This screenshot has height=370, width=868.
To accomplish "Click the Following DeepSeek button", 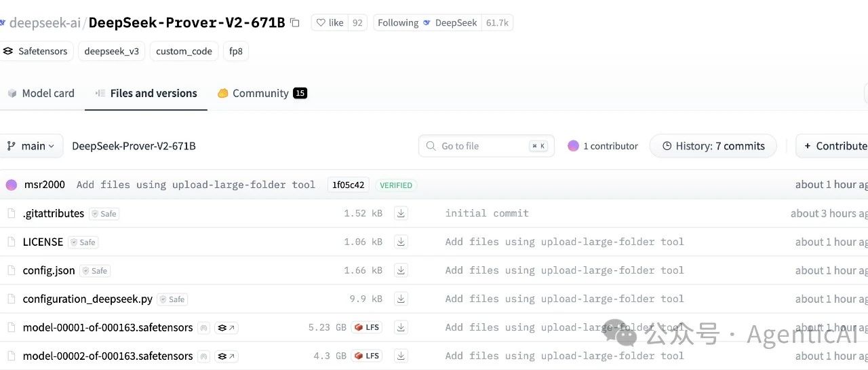I will click(x=427, y=22).
